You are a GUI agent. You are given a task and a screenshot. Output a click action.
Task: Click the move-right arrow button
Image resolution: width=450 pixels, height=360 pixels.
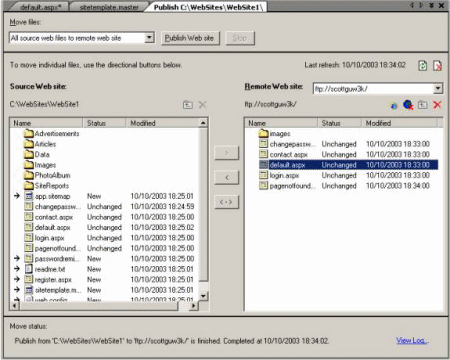tap(227, 153)
